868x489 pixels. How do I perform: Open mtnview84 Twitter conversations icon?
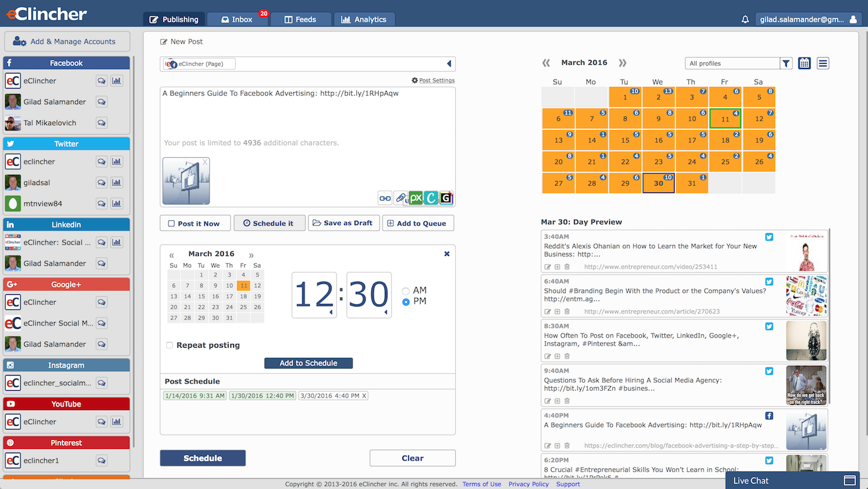click(102, 203)
